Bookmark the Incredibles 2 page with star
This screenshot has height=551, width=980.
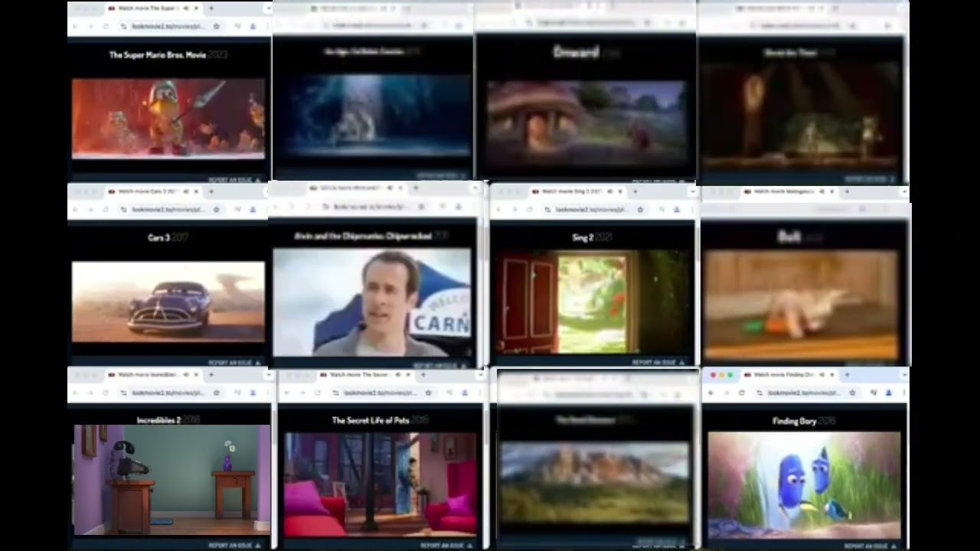pos(217,393)
